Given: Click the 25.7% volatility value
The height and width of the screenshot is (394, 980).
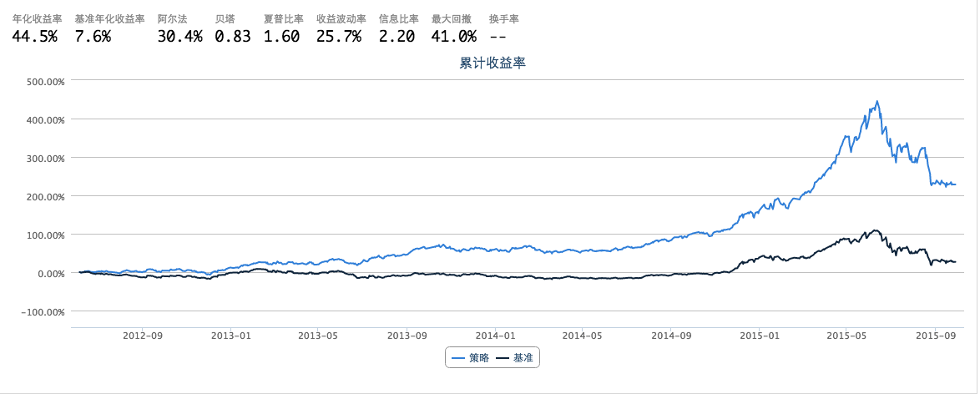Looking at the screenshot, I should (x=339, y=36).
